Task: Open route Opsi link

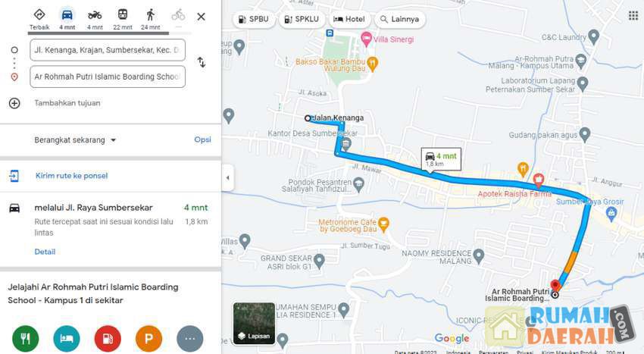Action: (x=202, y=139)
